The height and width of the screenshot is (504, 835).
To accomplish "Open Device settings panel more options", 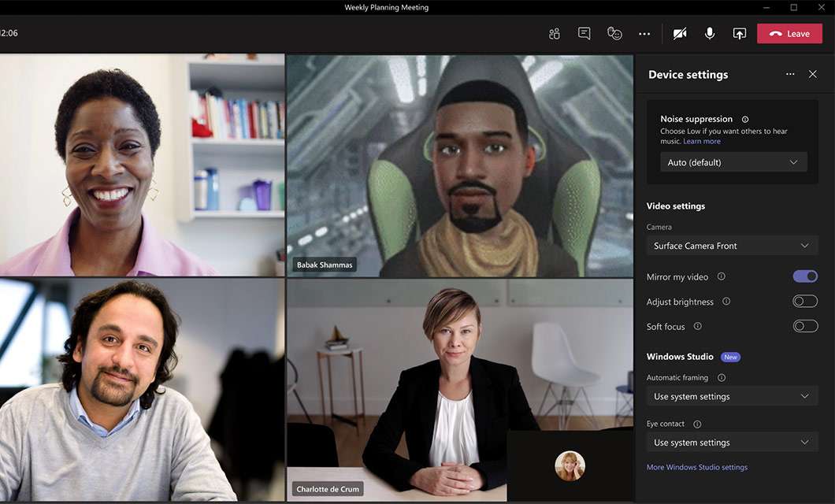I will 790,75.
